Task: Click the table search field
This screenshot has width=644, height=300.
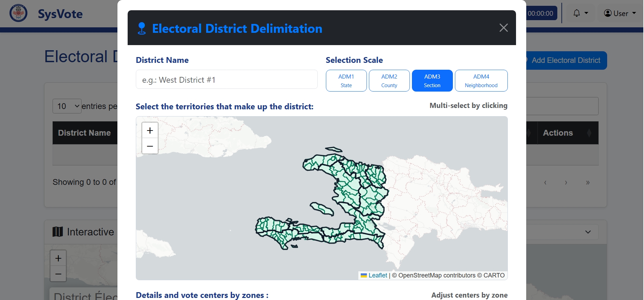Action: pyautogui.click(x=562, y=106)
